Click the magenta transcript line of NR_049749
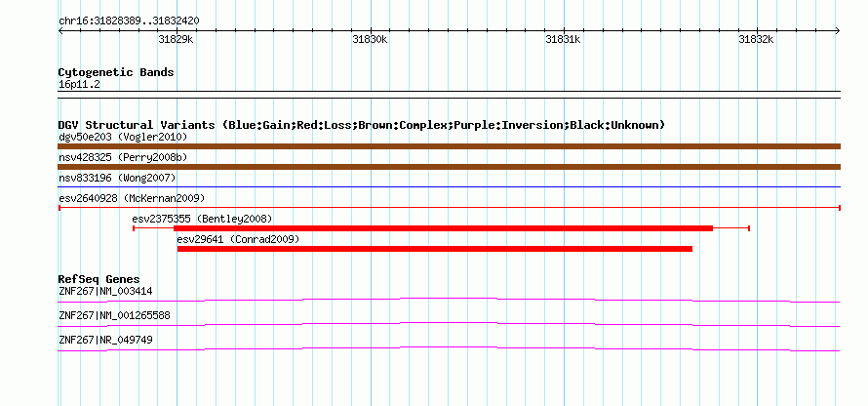The height and width of the screenshot is (406, 868). coord(449,349)
